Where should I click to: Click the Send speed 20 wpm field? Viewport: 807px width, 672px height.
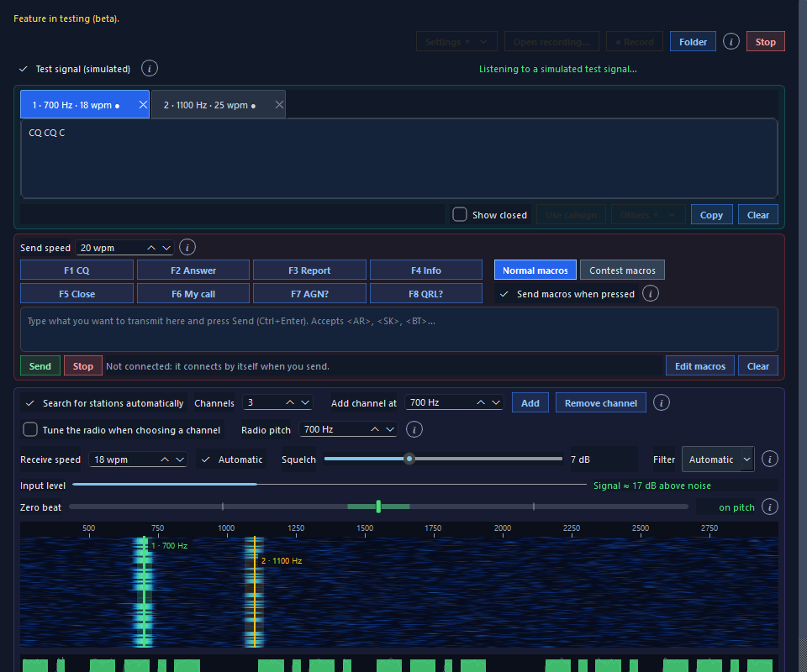tap(124, 248)
